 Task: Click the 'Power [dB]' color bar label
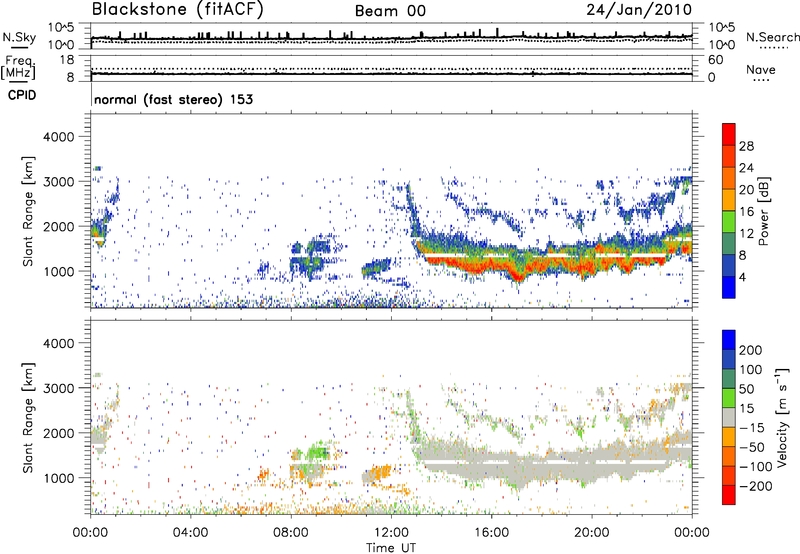pos(763,211)
